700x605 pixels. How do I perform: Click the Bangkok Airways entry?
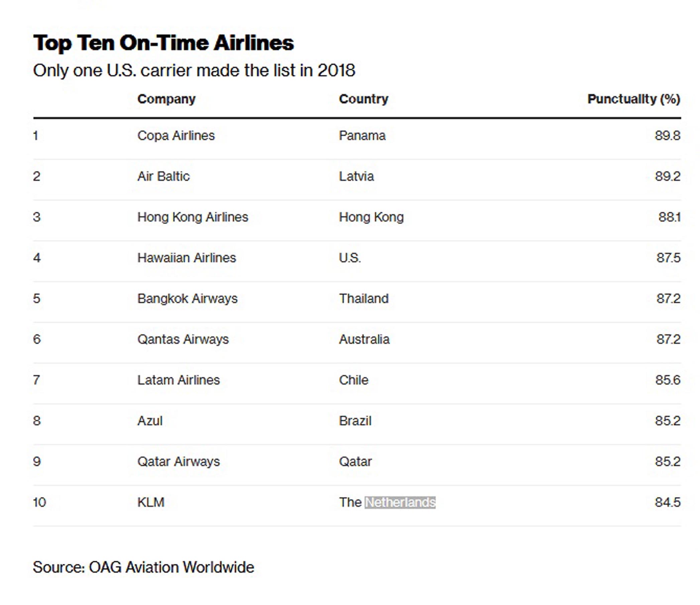[188, 299]
